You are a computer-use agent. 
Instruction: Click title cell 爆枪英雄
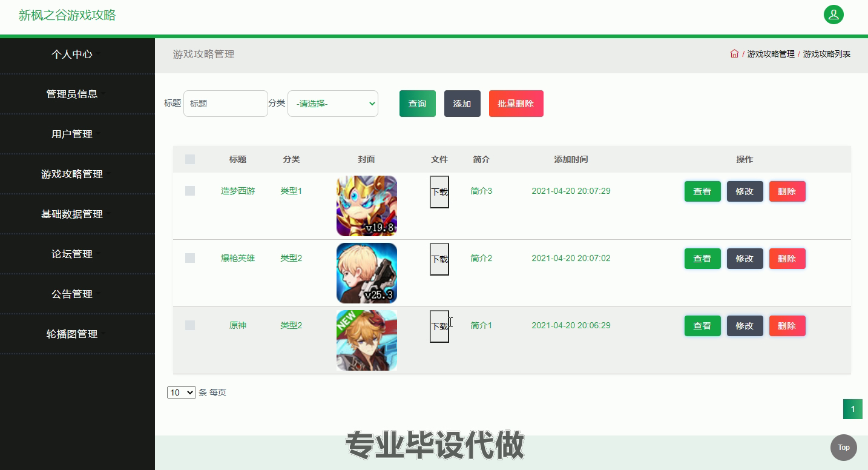pyautogui.click(x=238, y=258)
